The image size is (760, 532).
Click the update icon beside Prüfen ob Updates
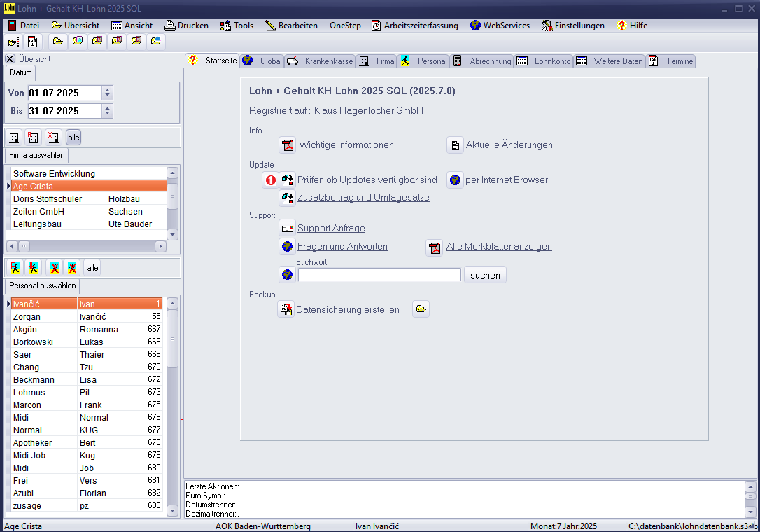click(x=287, y=180)
